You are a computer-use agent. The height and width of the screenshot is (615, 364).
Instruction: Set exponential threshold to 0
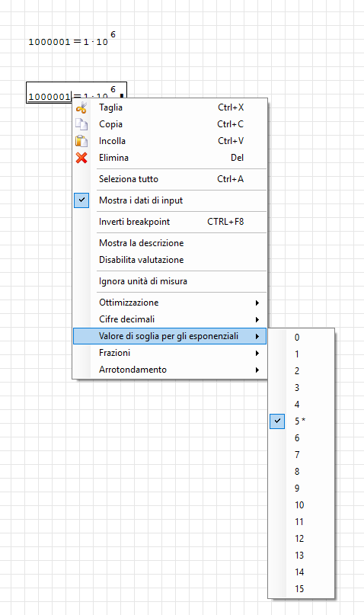click(302, 338)
